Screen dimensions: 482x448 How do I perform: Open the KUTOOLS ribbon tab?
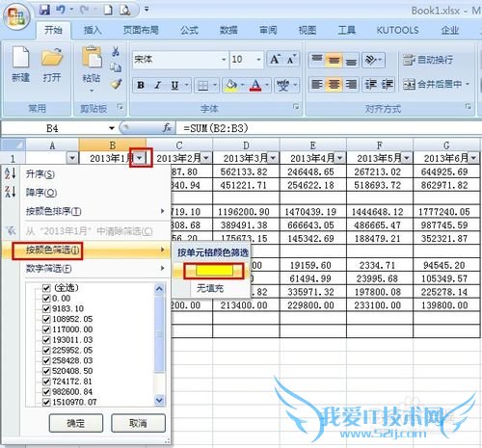pos(397,30)
